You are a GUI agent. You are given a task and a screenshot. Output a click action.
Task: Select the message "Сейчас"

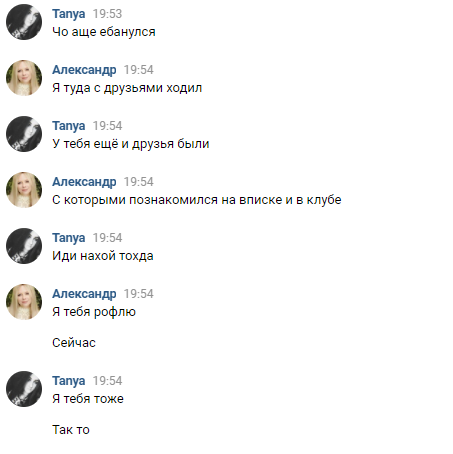pyautogui.click(x=74, y=343)
